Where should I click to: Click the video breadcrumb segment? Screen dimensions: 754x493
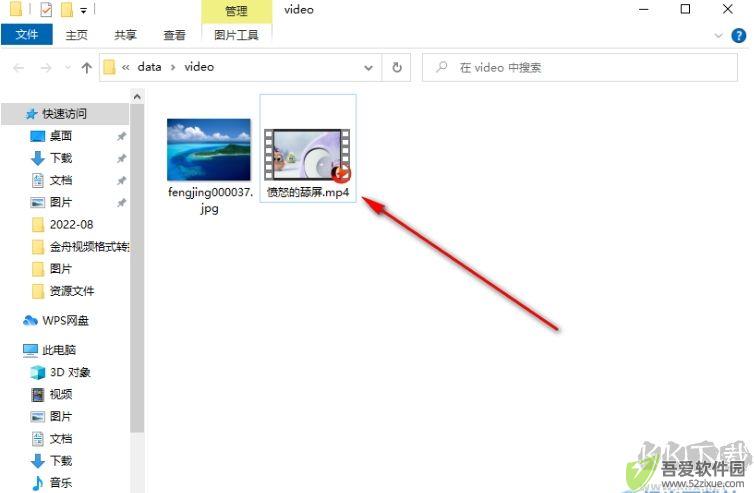(x=199, y=67)
